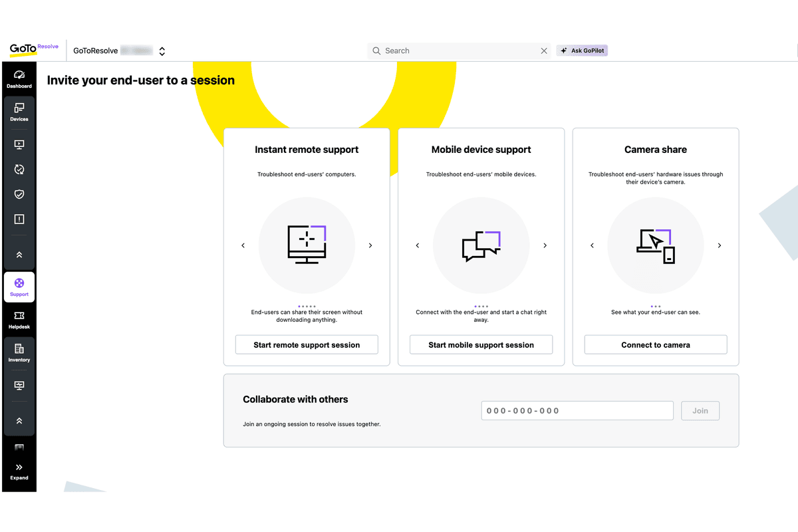Viewport: 798px width, 532px height.
Task: Clear the search field with the X
Action: 544,51
